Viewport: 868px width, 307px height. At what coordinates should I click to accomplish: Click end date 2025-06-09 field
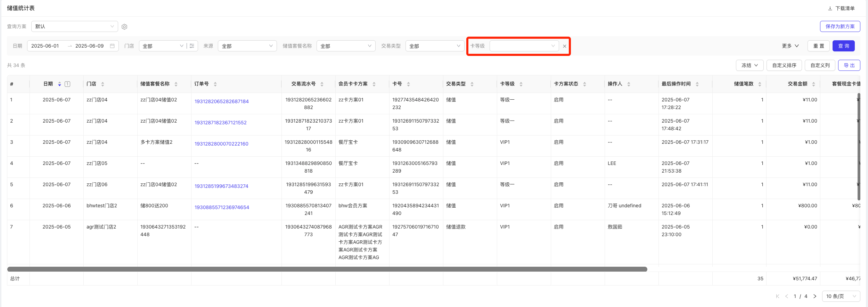(90, 46)
